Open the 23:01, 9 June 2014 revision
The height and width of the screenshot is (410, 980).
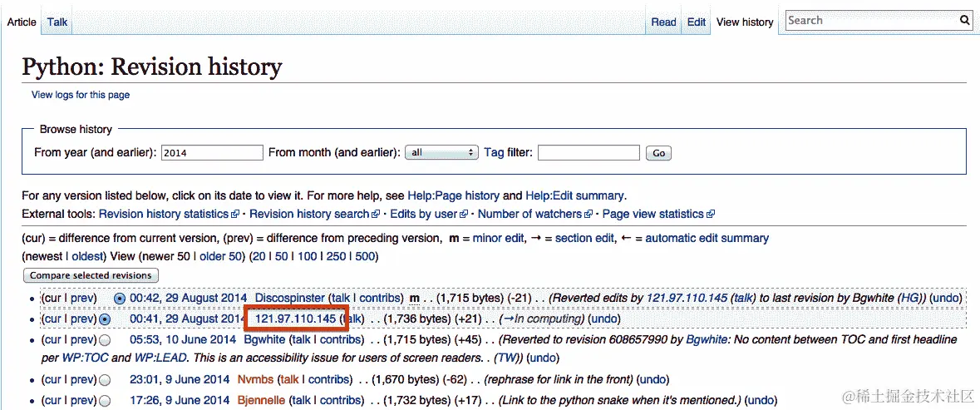(x=178, y=379)
